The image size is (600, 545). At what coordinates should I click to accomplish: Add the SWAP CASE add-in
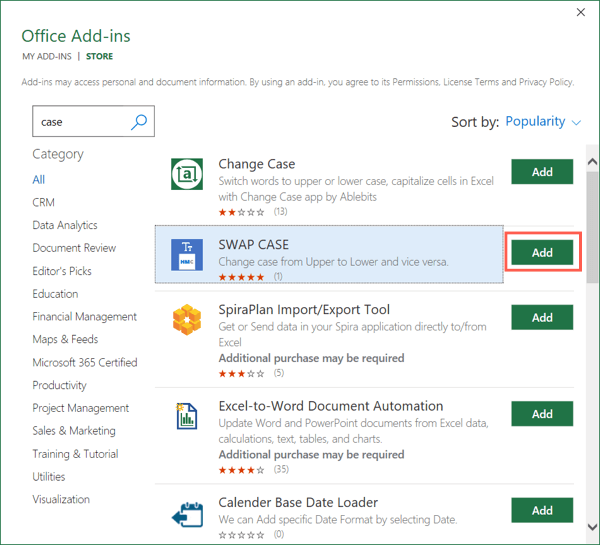[542, 253]
